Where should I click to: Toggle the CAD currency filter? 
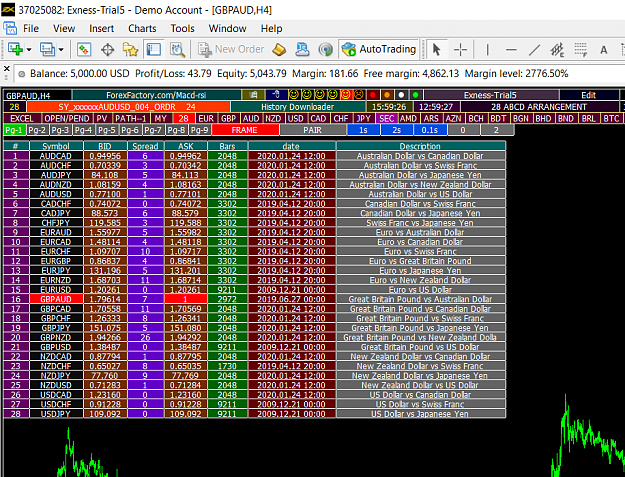pyautogui.click(x=318, y=118)
